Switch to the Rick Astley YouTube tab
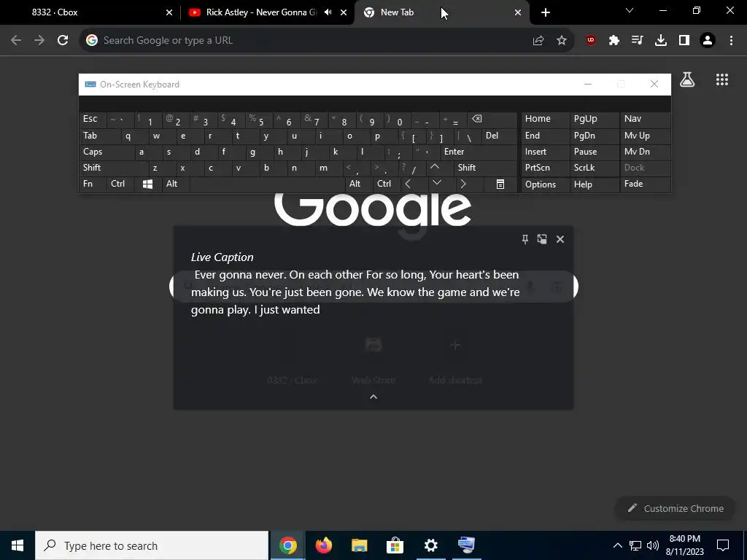The width and height of the screenshot is (747, 560). tap(267, 12)
